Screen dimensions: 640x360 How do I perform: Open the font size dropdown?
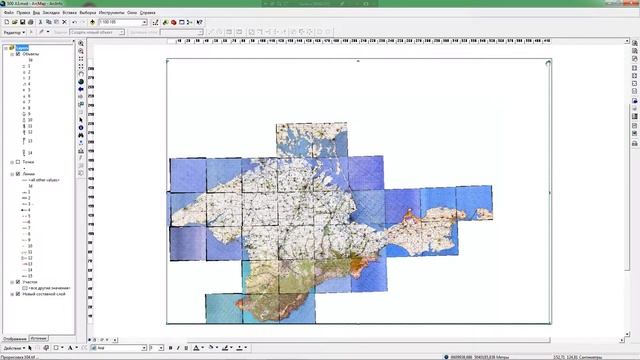pyautogui.click(x=161, y=348)
